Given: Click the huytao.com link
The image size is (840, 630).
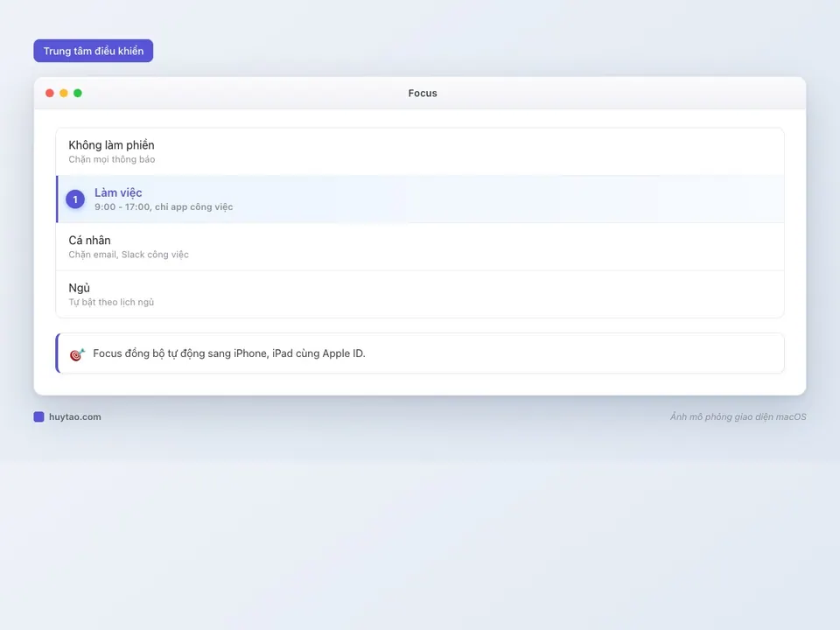Looking at the screenshot, I should (x=75, y=416).
